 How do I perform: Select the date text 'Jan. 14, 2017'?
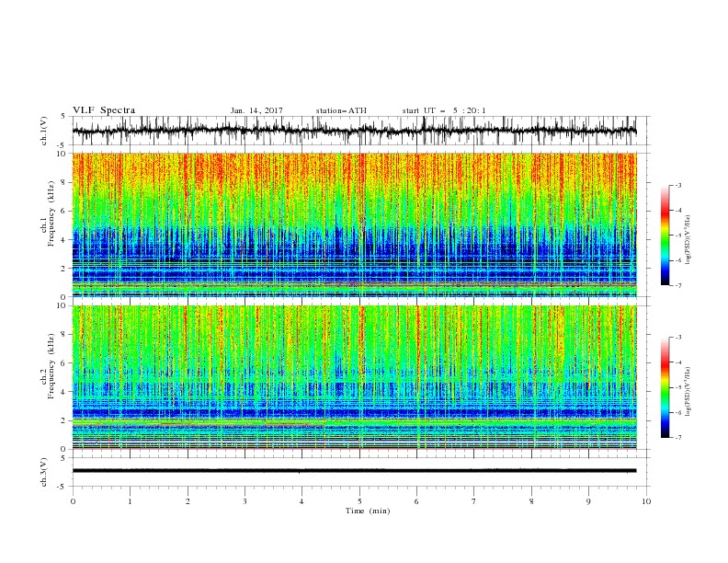click(x=256, y=110)
